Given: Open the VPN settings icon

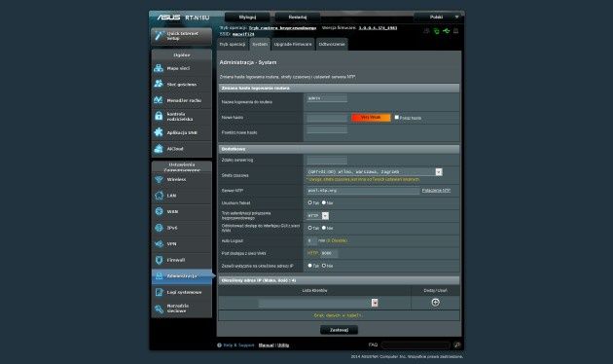Looking at the screenshot, I should tap(159, 243).
